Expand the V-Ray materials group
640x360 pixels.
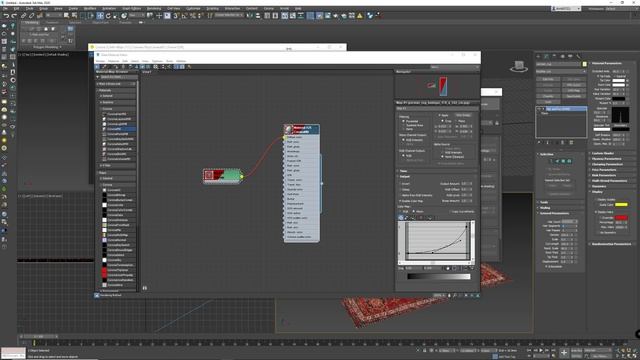point(118,166)
